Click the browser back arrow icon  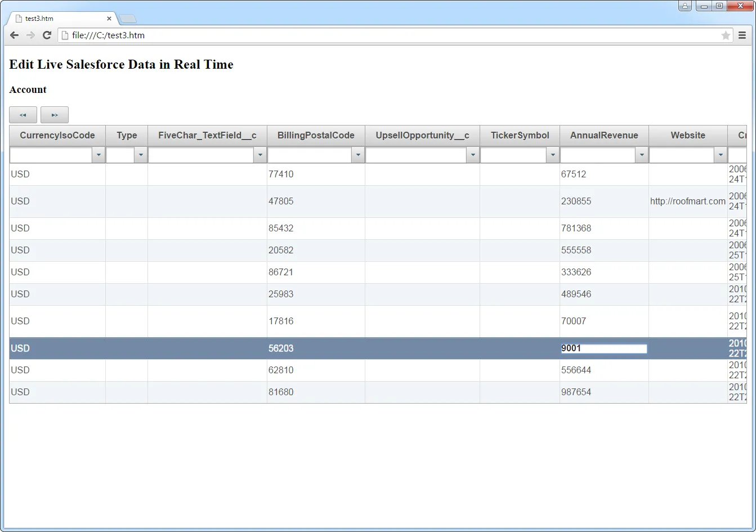point(14,35)
